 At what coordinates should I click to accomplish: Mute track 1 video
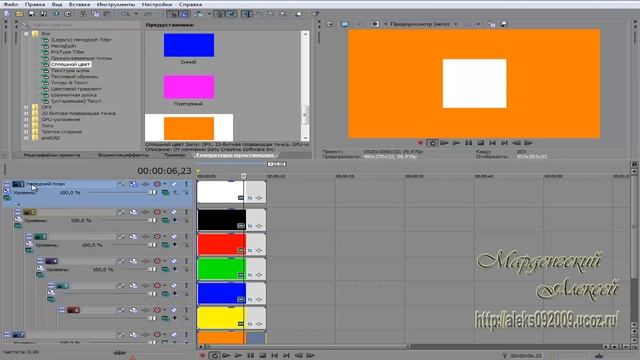click(174, 184)
